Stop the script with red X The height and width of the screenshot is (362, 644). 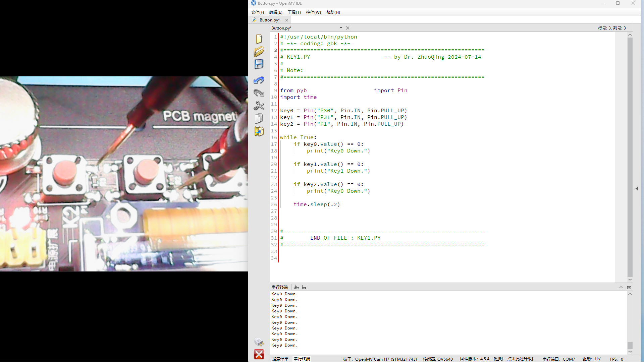tap(259, 354)
